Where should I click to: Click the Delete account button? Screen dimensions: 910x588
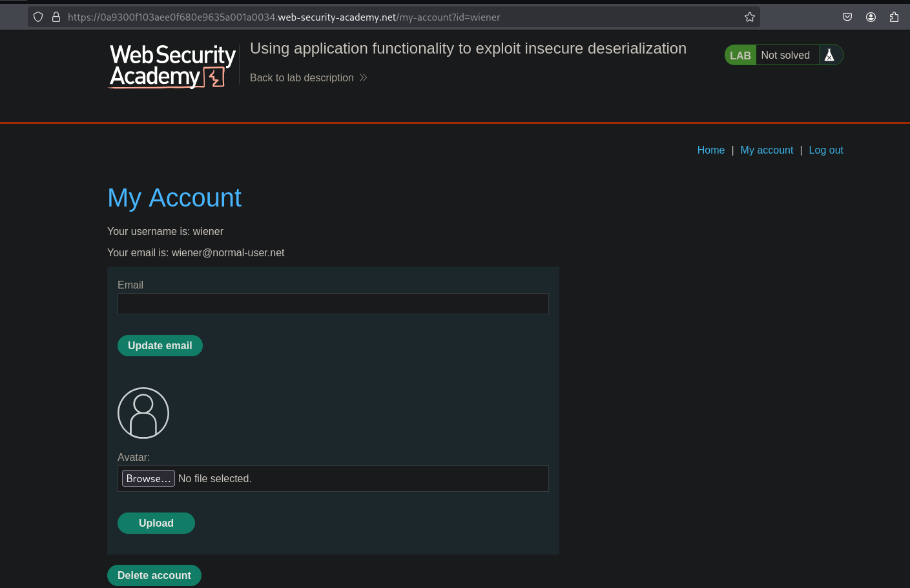tap(154, 576)
